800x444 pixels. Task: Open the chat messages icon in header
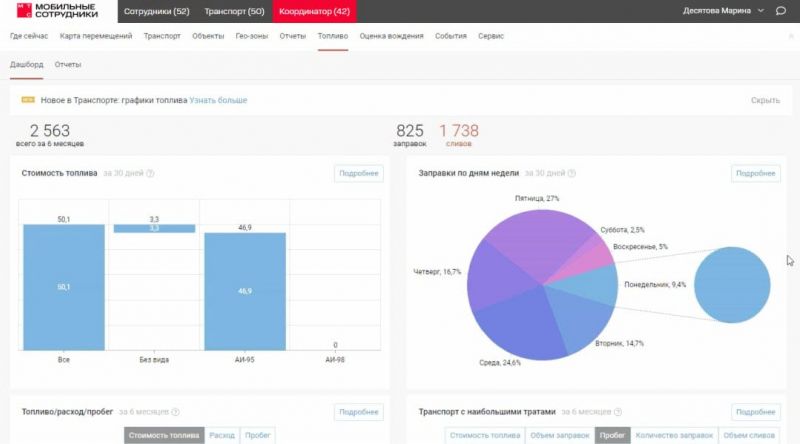779,11
